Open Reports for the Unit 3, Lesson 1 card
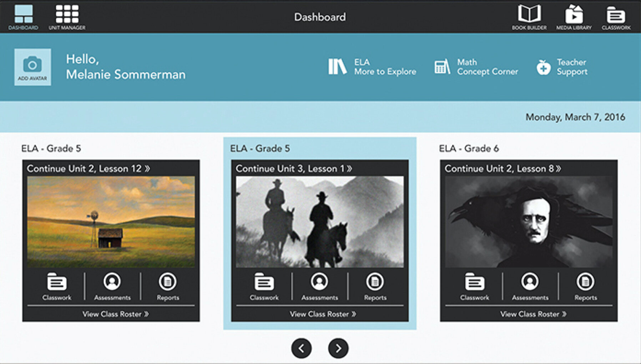Screen dimensions: 641x364 pyautogui.click(x=375, y=287)
